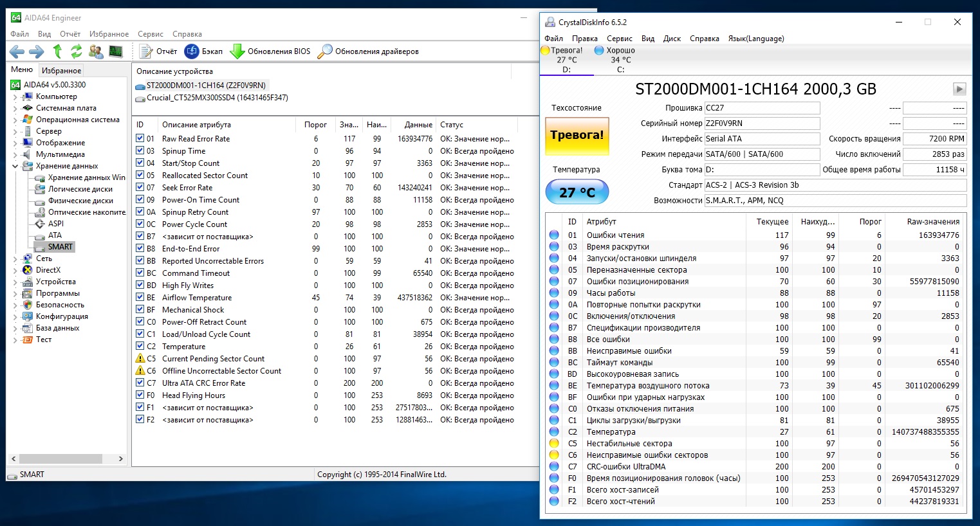
Task: Click the AIDA64 back navigation arrow
Action: point(17,51)
